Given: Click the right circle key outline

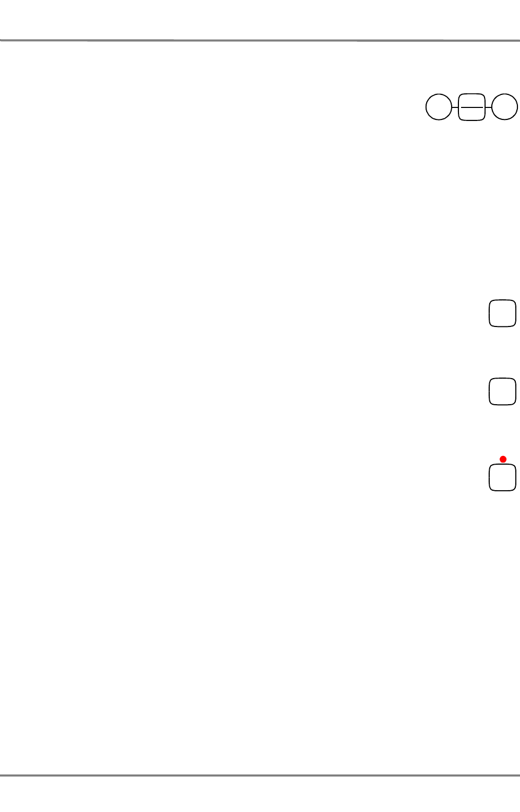Looking at the screenshot, I should (505, 107).
